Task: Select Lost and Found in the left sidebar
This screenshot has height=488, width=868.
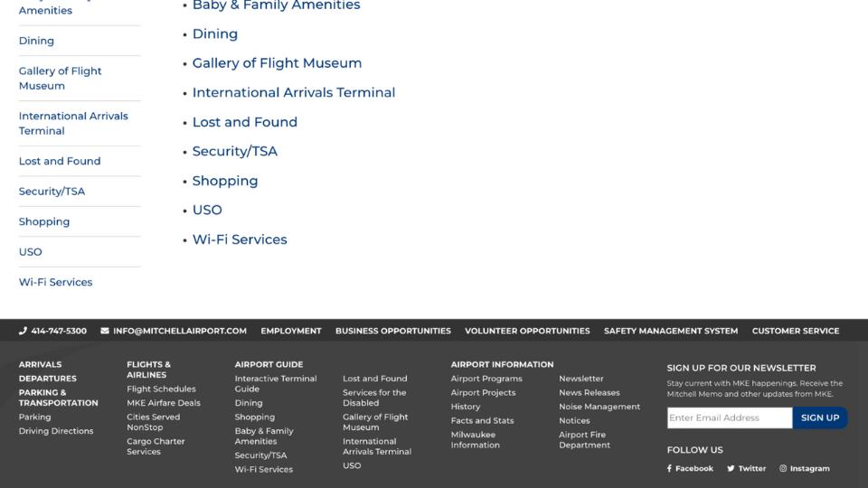Action: pyautogui.click(x=60, y=161)
